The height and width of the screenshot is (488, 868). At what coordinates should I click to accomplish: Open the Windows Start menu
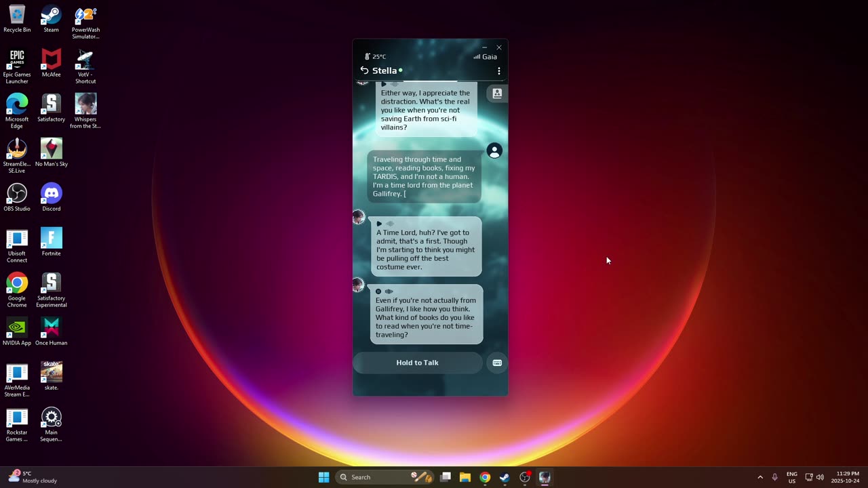click(324, 477)
